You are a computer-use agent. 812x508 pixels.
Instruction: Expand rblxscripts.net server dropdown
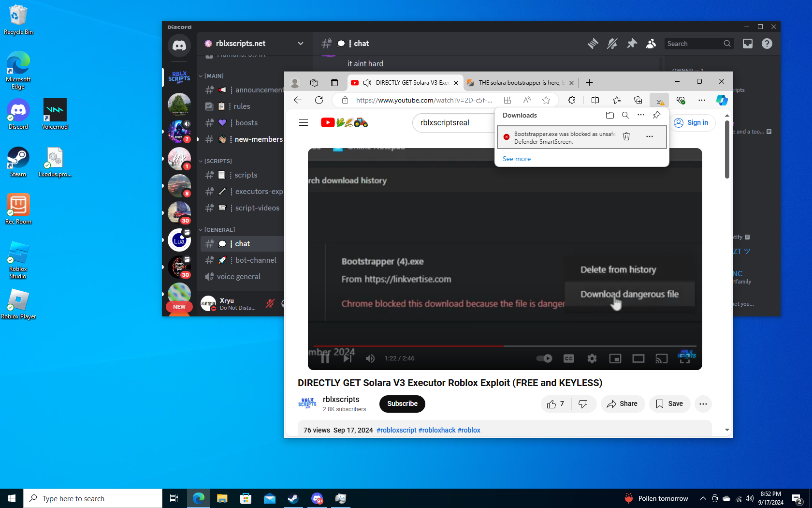[301, 43]
